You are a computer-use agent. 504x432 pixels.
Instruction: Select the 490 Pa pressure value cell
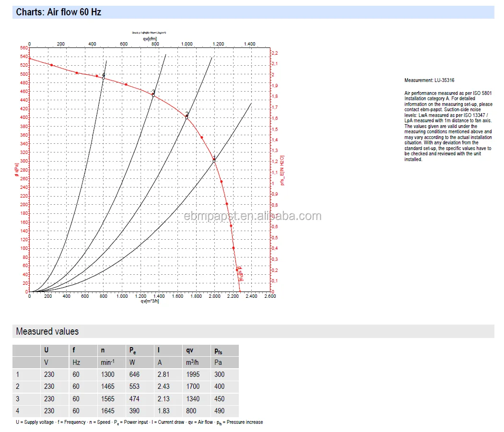pos(220,411)
